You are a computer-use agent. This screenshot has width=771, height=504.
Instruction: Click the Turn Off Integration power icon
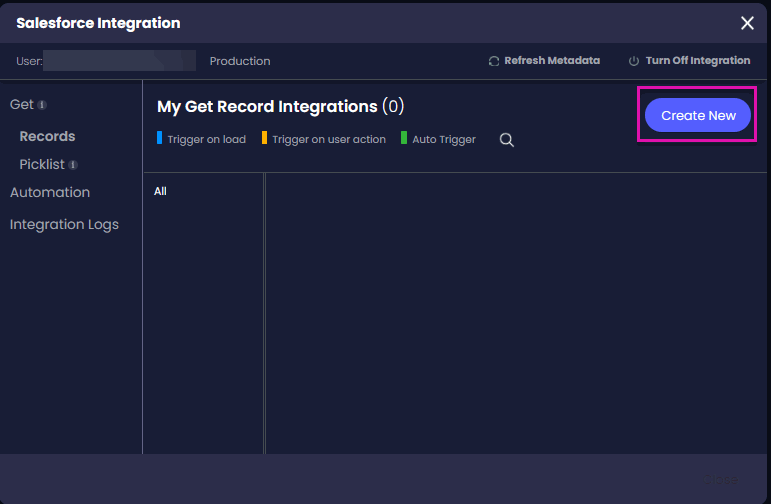(x=634, y=61)
